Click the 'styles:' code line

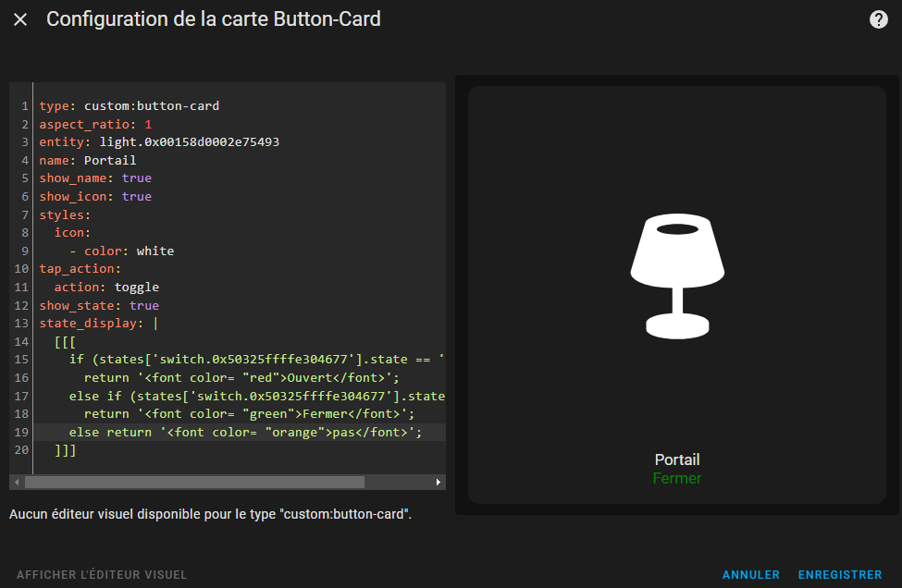65,215
